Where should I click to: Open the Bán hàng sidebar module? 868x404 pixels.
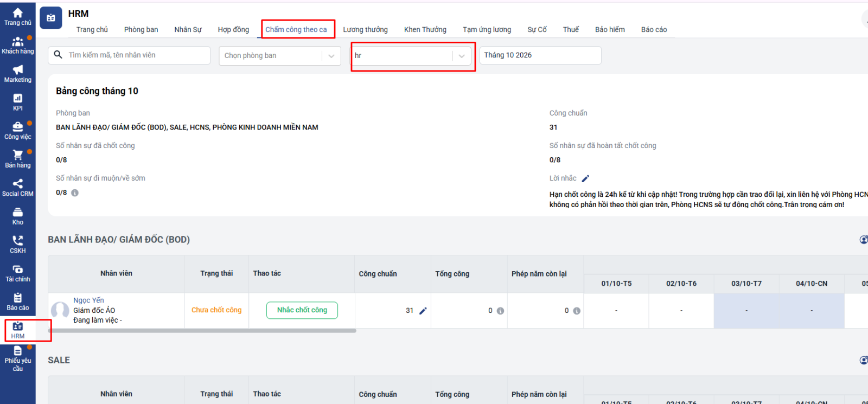(x=18, y=159)
